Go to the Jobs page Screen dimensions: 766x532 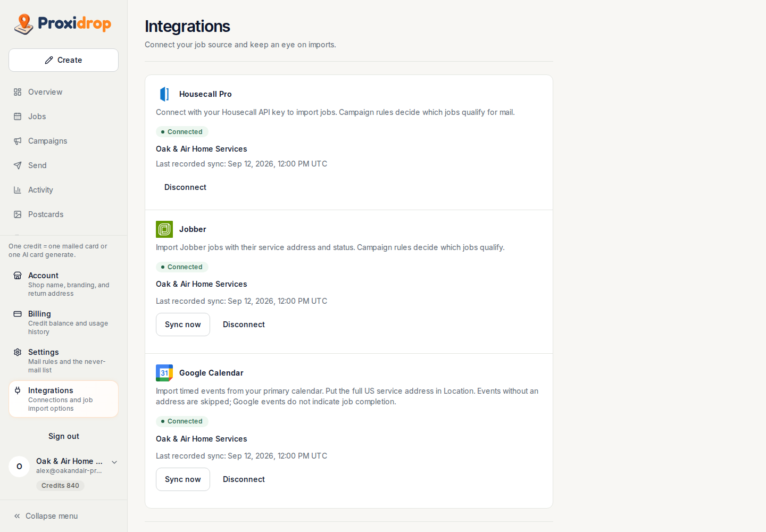point(63,117)
